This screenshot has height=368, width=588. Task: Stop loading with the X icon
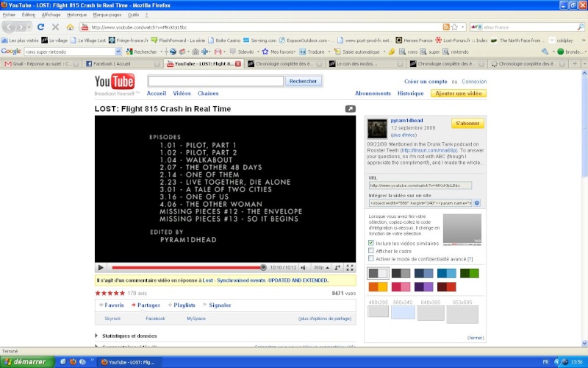point(56,27)
